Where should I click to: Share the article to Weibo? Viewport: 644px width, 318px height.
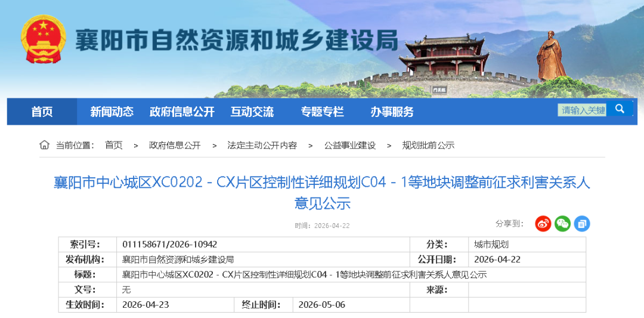pyautogui.click(x=543, y=224)
